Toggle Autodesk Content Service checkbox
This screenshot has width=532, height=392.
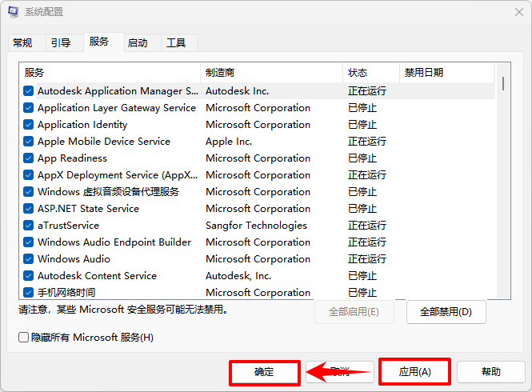(29, 275)
